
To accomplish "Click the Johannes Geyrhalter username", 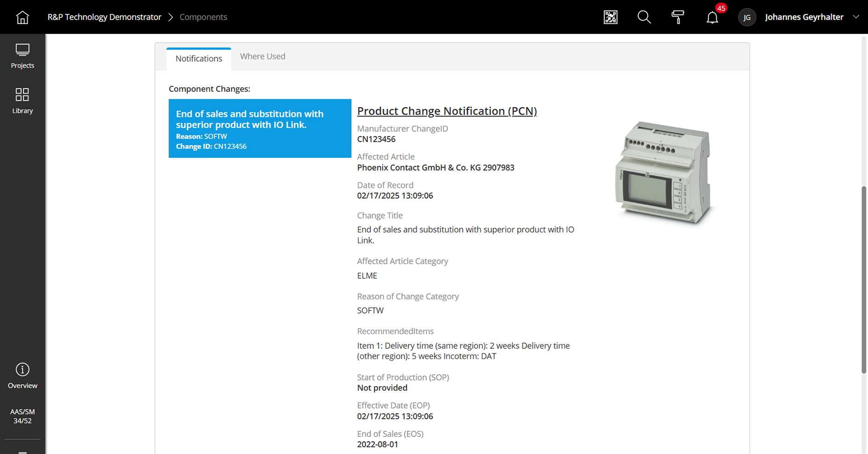I will click(x=804, y=17).
